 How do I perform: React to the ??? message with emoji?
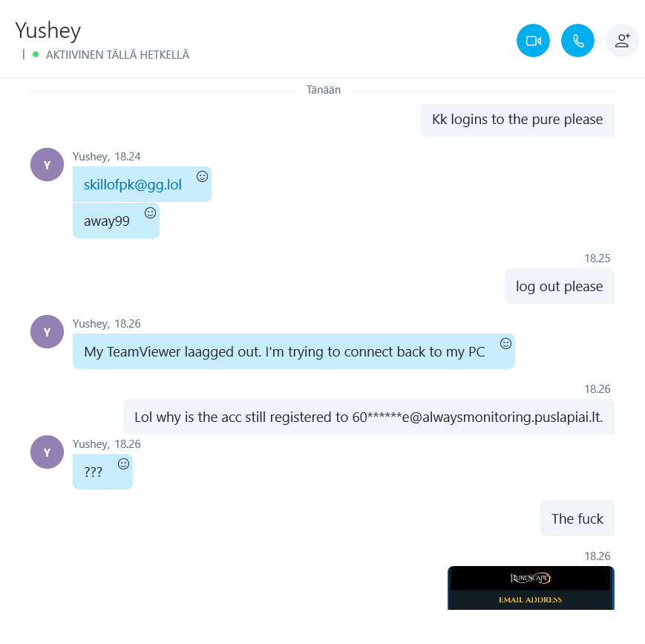pyautogui.click(x=123, y=464)
